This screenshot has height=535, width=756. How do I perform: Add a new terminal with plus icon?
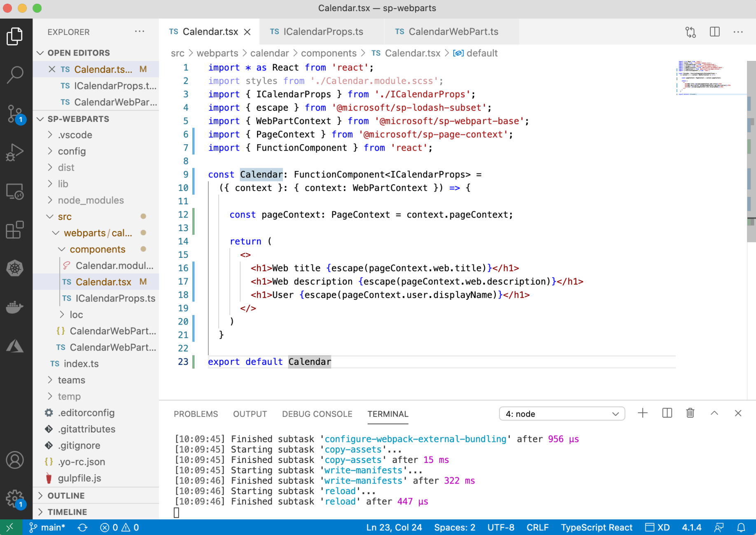click(x=642, y=413)
